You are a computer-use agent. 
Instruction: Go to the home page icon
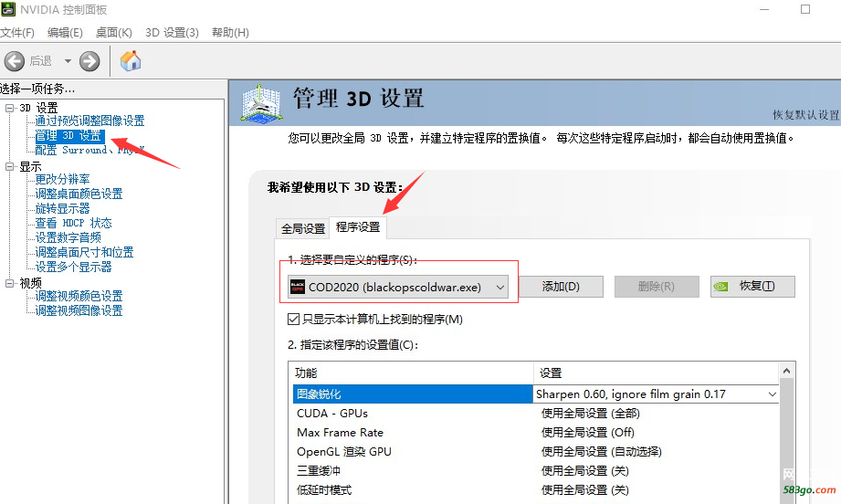[x=131, y=60]
